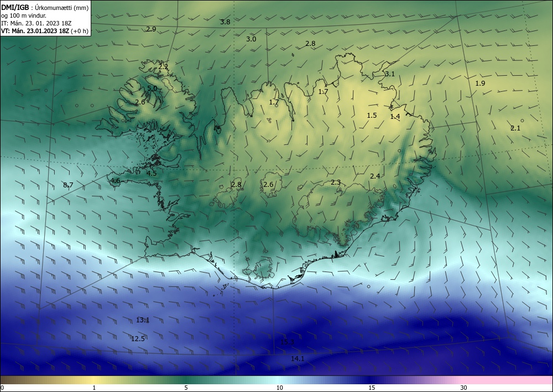Click the legend label 10
The image size is (553, 392).
click(x=280, y=388)
